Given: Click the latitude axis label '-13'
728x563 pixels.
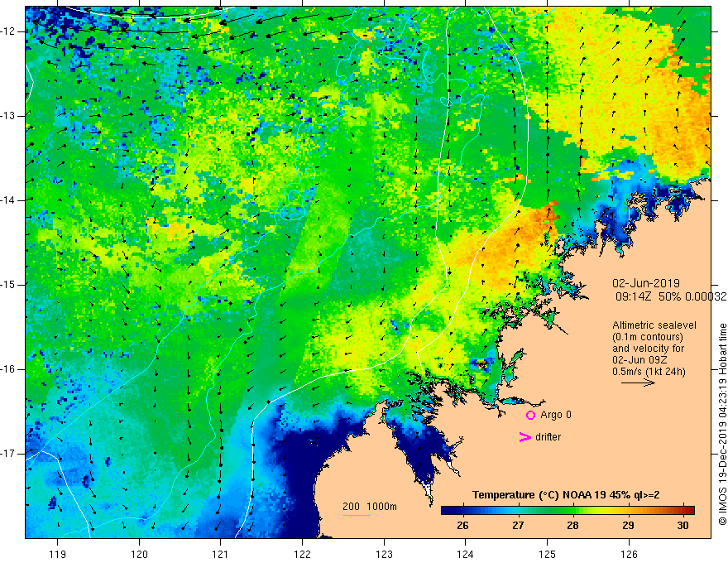Looking at the screenshot, I should [8, 116].
